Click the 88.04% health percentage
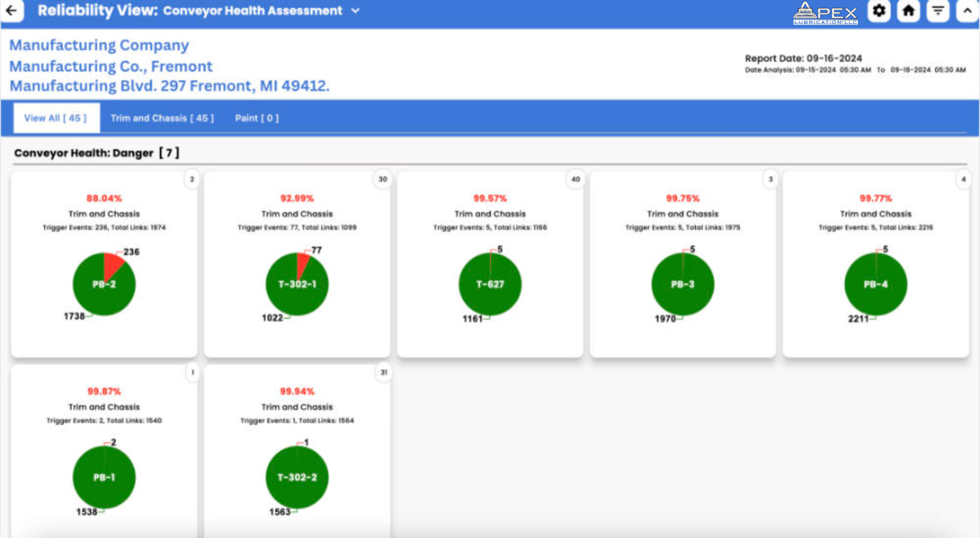 click(x=104, y=198)
